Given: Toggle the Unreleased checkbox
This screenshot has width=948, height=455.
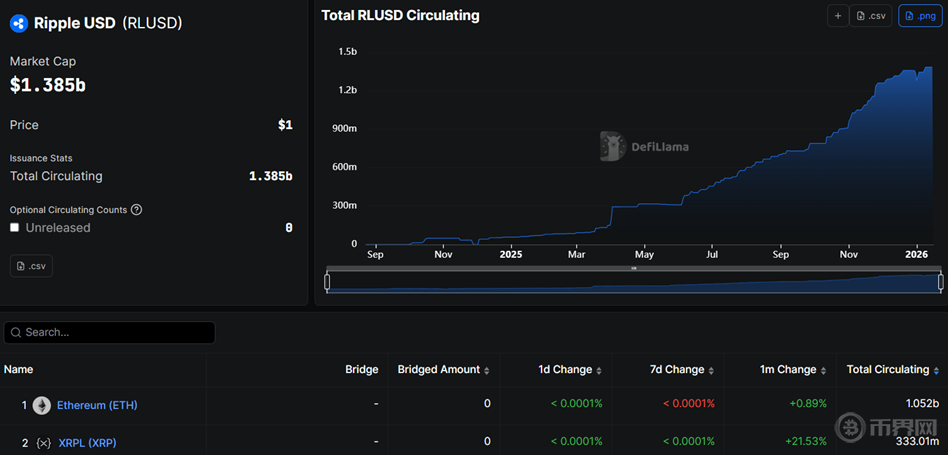Looking at the screenshot, I should coord(15,228).
